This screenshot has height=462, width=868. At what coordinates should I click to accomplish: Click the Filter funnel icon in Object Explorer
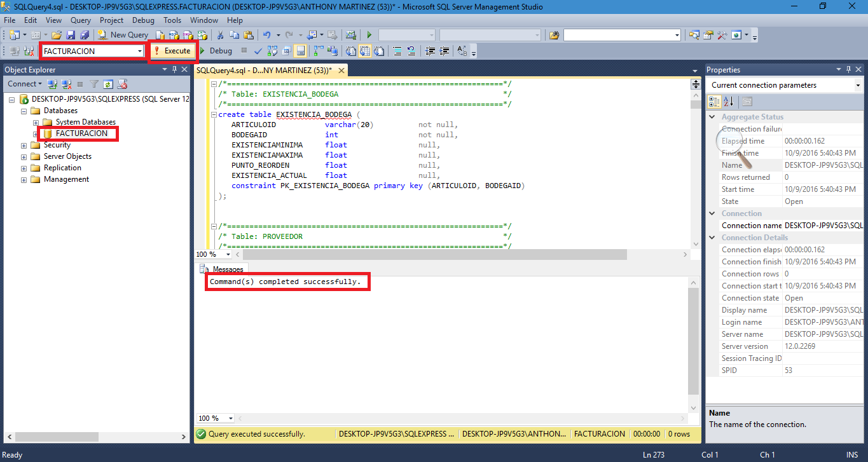click(x=94, y=84)
